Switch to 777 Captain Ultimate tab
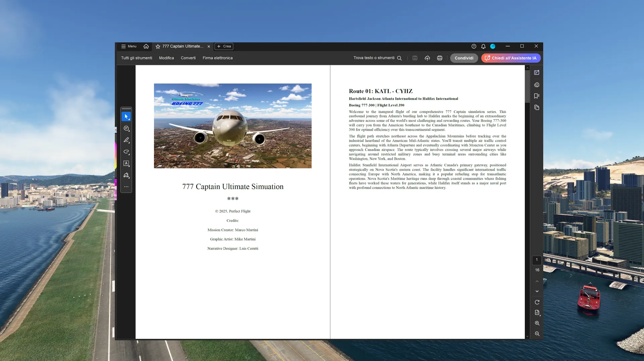 pos(183,46)
